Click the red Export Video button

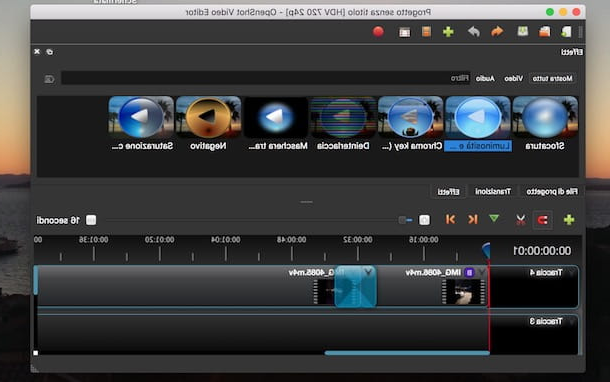tap(378, 32)
